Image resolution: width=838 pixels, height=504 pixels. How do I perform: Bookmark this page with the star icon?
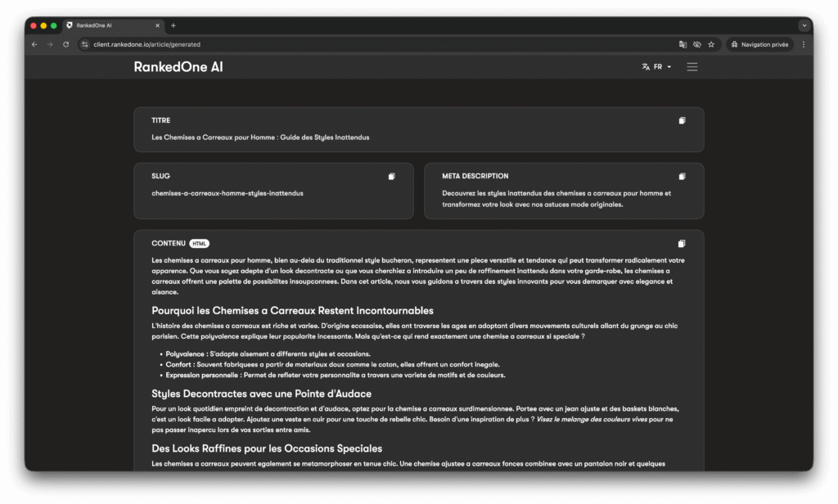(x=711, y=44)
